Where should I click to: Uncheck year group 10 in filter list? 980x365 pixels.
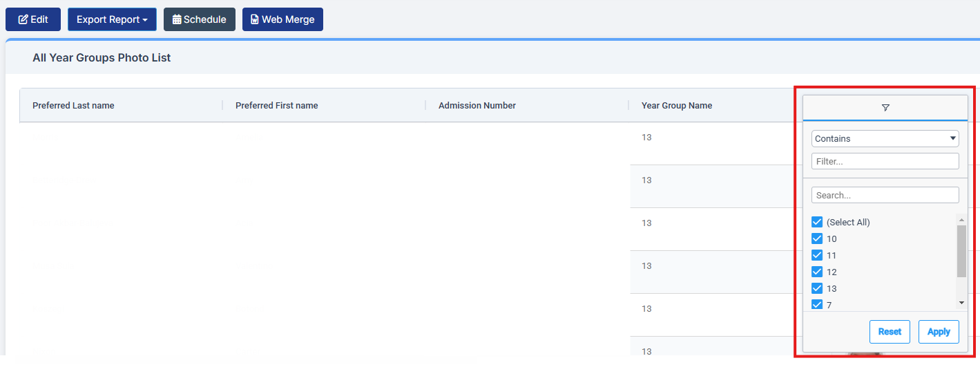[x=817, y=238]
